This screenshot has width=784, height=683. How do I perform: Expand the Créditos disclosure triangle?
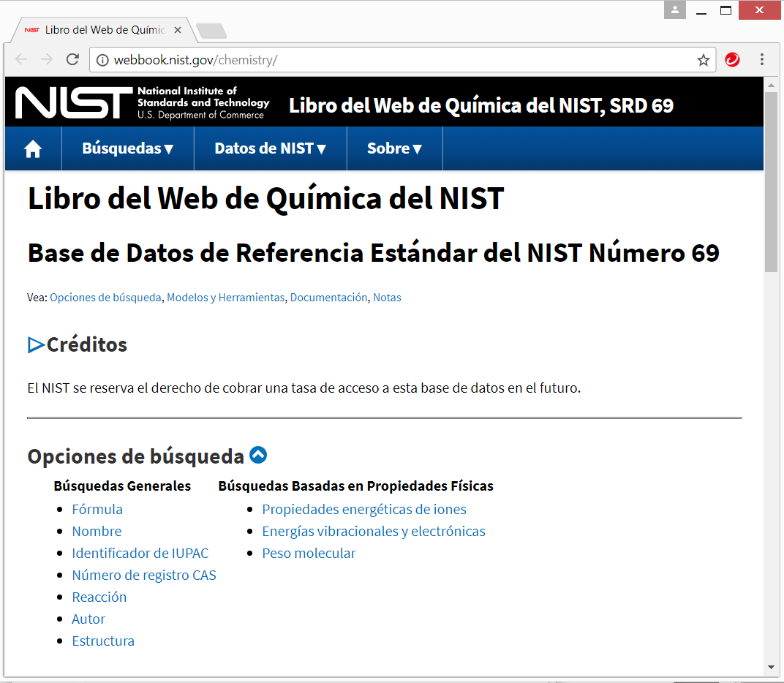point(36,345)
